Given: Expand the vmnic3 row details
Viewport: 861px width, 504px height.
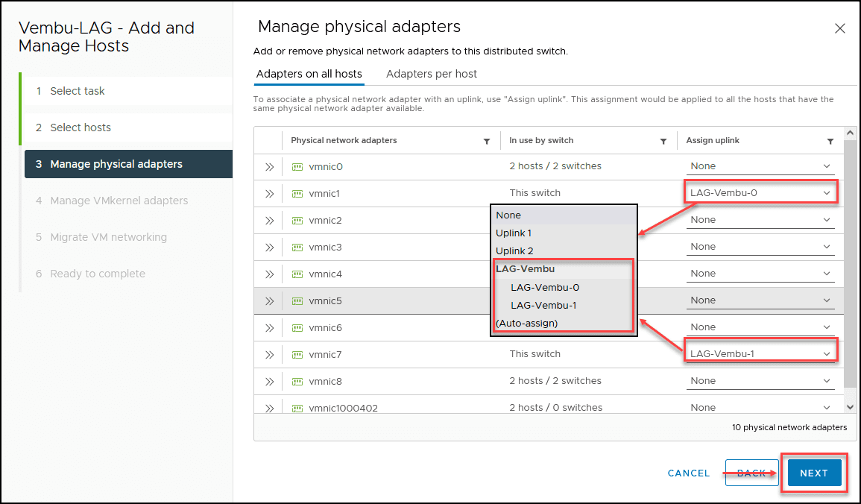Looking at the screenshot, I should click(x=269, y=248).
